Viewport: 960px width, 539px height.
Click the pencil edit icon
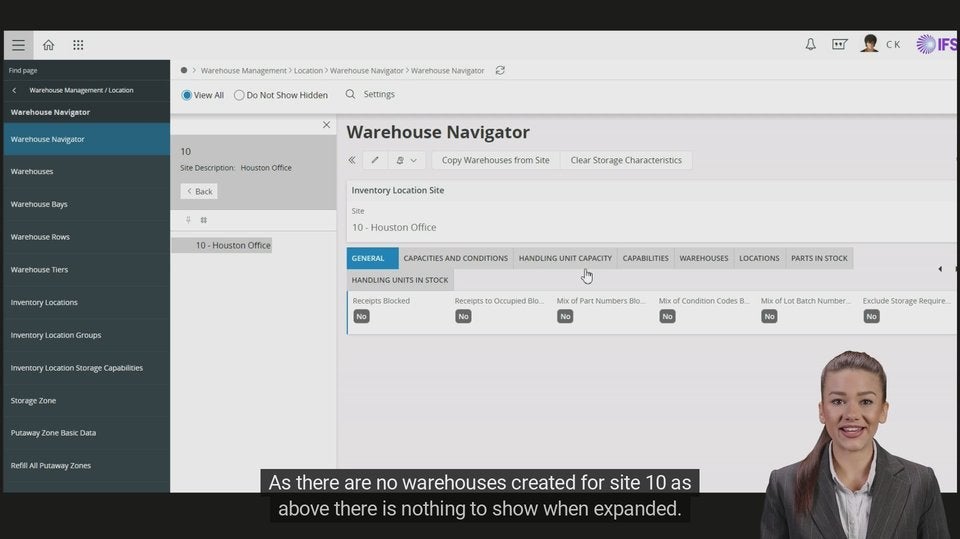[375, 160]
